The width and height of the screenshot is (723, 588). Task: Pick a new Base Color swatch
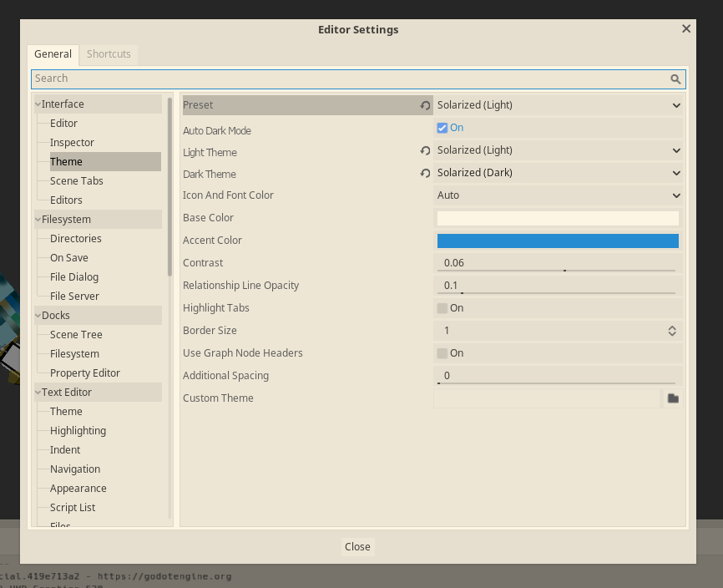click(x=558, y=218)
